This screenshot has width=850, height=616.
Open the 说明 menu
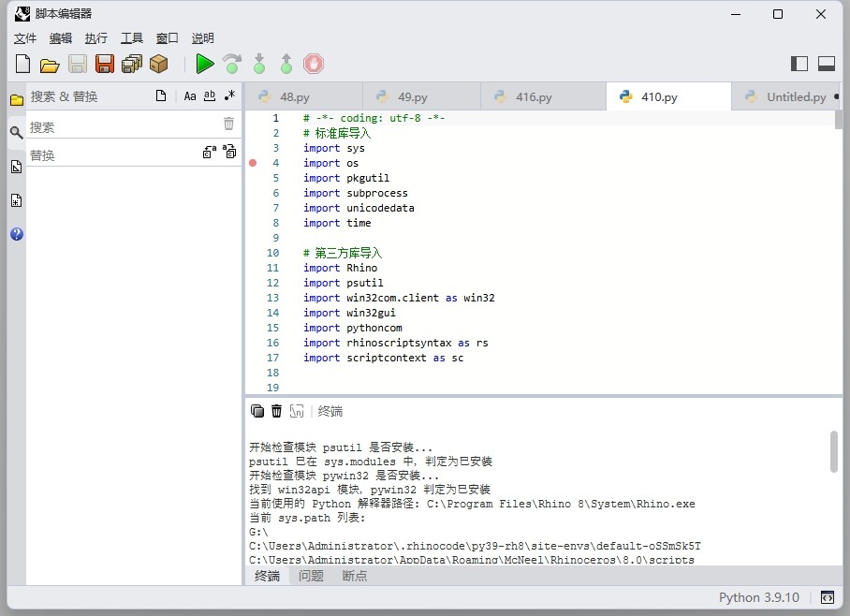tap(202, 38)
